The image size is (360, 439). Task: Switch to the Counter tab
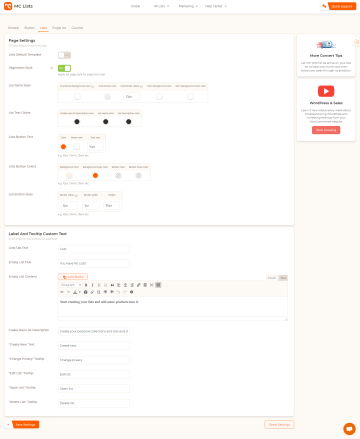click(77, 28)
